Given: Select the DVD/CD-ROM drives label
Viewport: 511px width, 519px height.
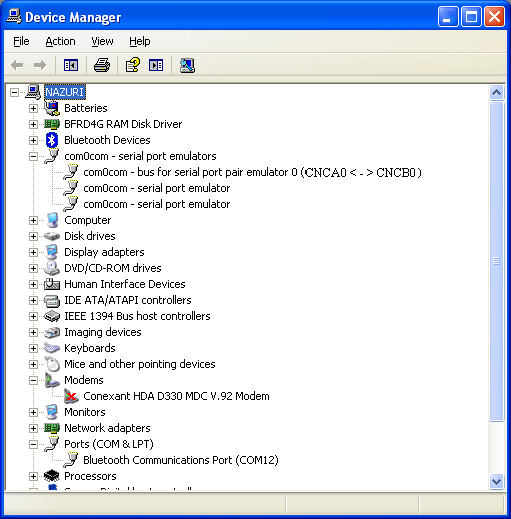Looking at the screenshot, I should pos(113,268).
